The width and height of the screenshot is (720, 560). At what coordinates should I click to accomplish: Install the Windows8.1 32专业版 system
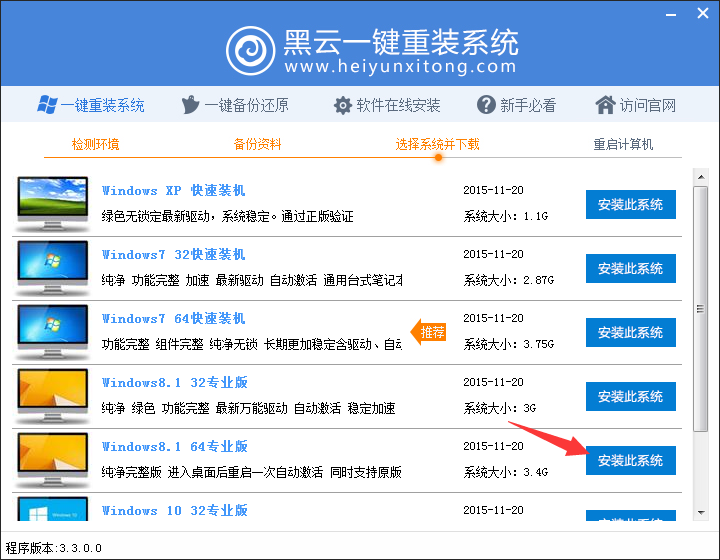tap(630, 397)
